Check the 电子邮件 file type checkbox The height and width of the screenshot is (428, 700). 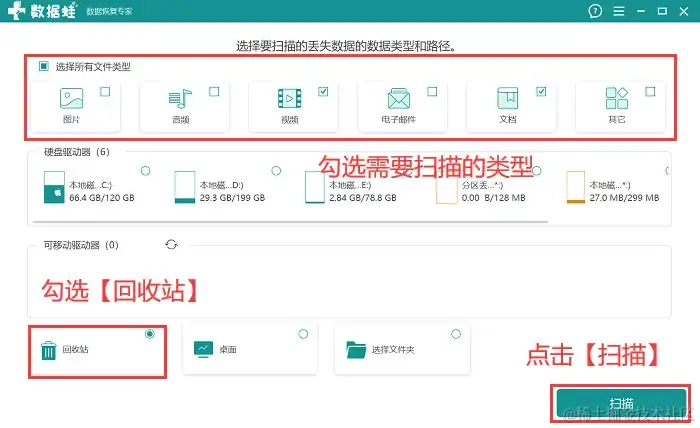pos(432,91)
